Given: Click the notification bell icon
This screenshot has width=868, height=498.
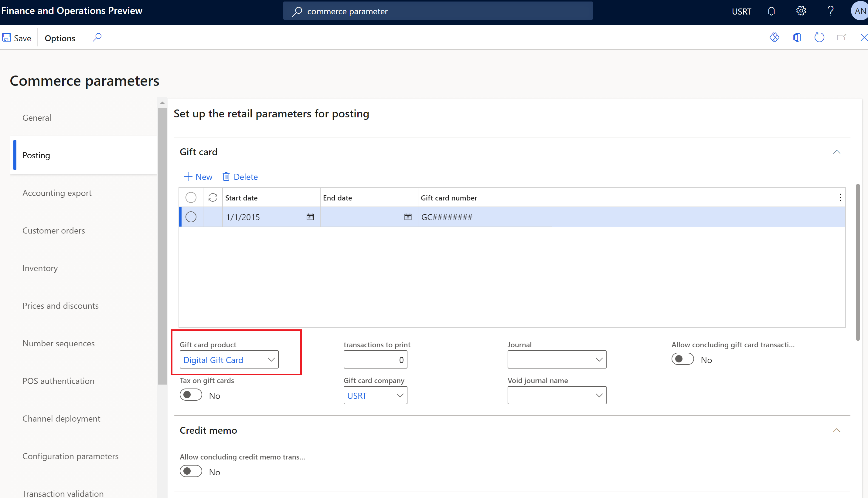Looking at the screenshot, I should (773, 11).
